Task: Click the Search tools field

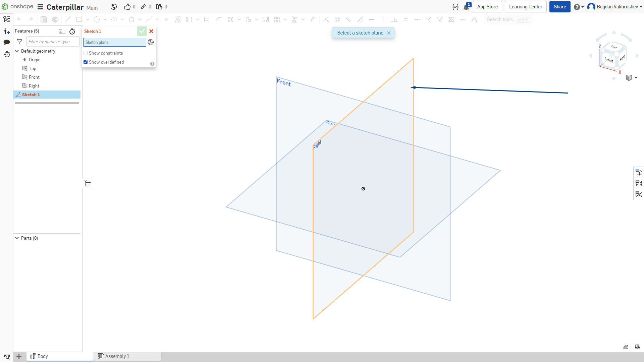Action: tap(508, 19)
